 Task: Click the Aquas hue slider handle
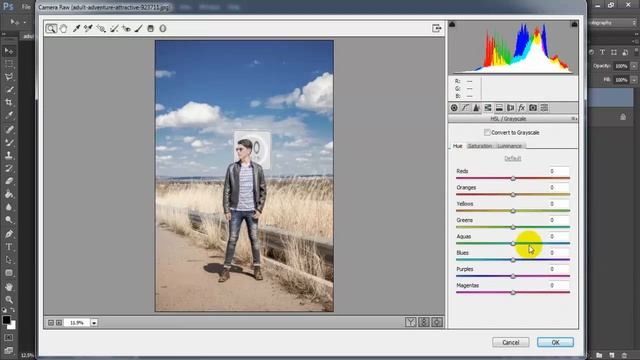(x=513, y=244)
